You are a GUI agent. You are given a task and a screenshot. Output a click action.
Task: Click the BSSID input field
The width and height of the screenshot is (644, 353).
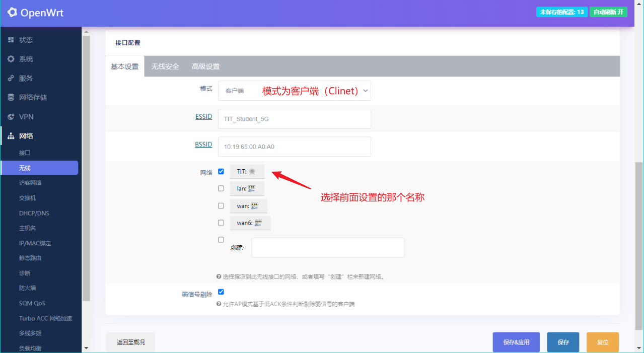click(x=295, y=147)
